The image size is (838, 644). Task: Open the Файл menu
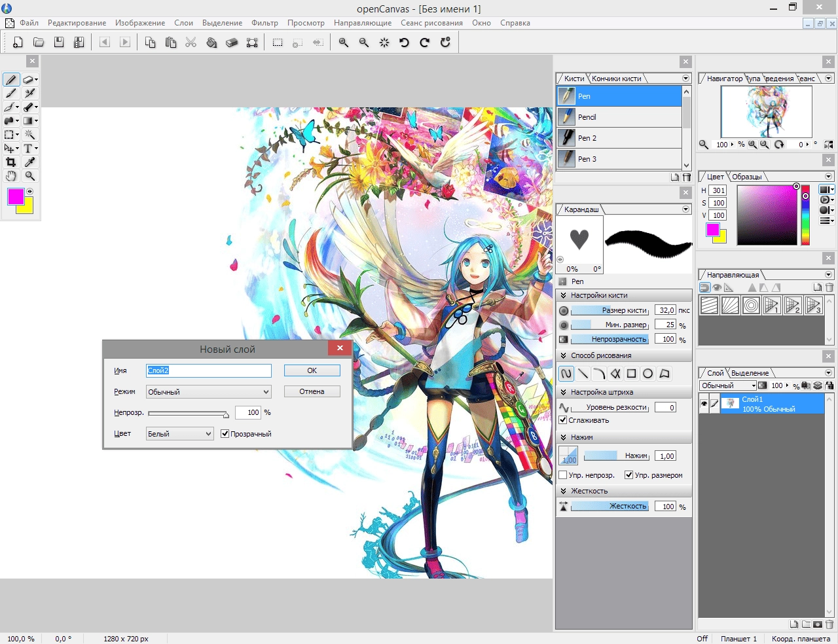[29, 23]
